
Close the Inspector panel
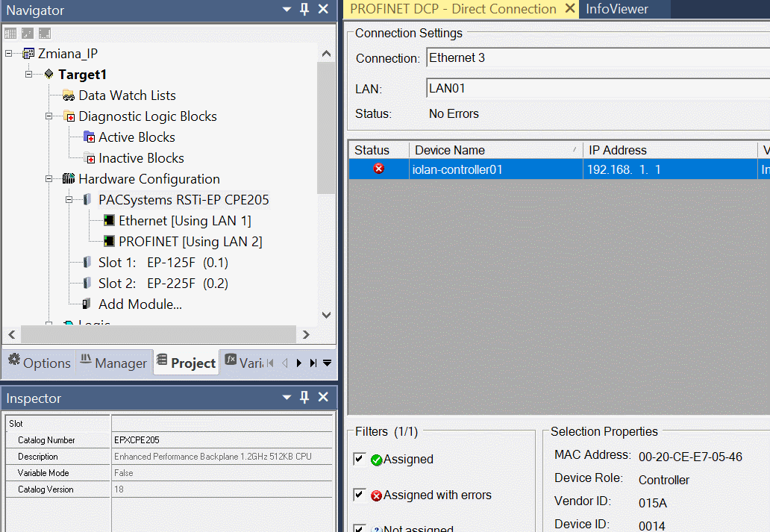click(x=323, y=397)
